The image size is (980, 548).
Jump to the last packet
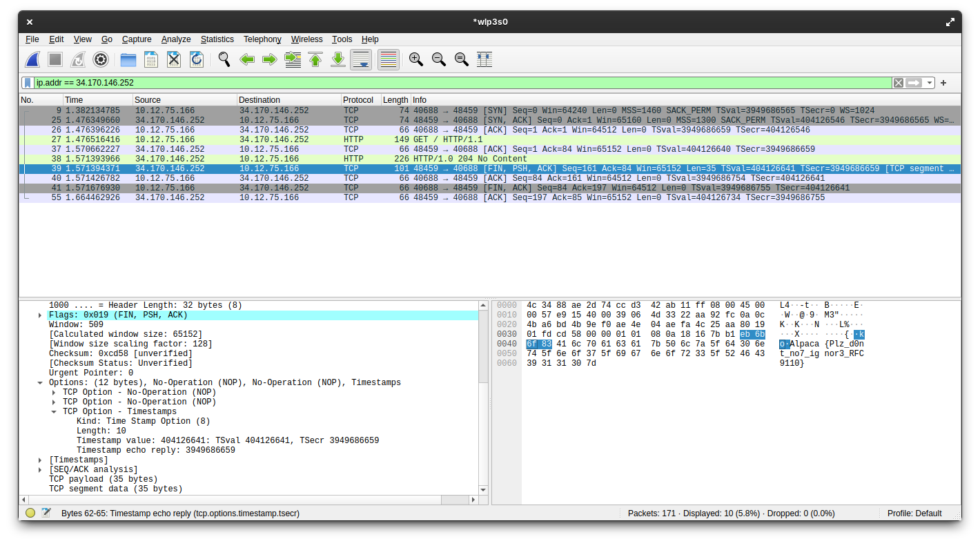pos(338,59)
